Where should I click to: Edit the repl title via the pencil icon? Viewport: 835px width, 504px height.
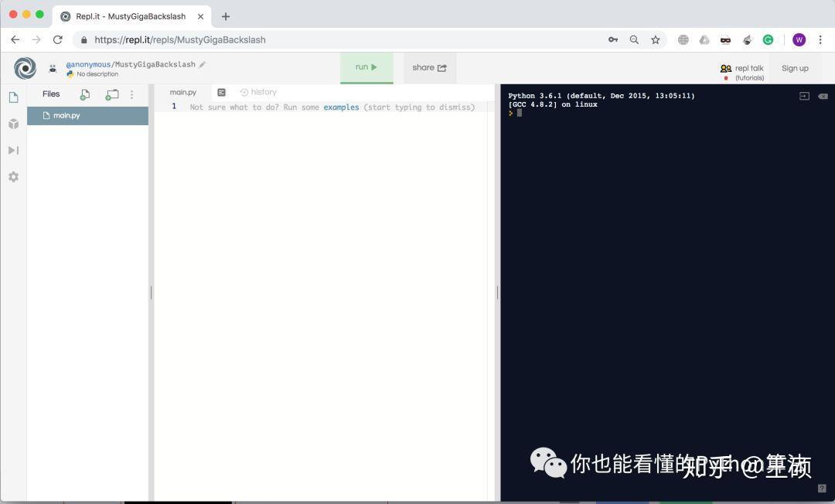tap(201, 64)
